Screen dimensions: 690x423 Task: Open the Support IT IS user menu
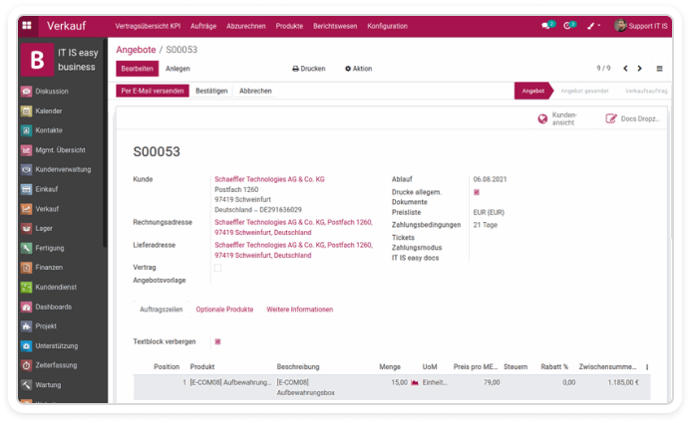click(x=647, y=25)
